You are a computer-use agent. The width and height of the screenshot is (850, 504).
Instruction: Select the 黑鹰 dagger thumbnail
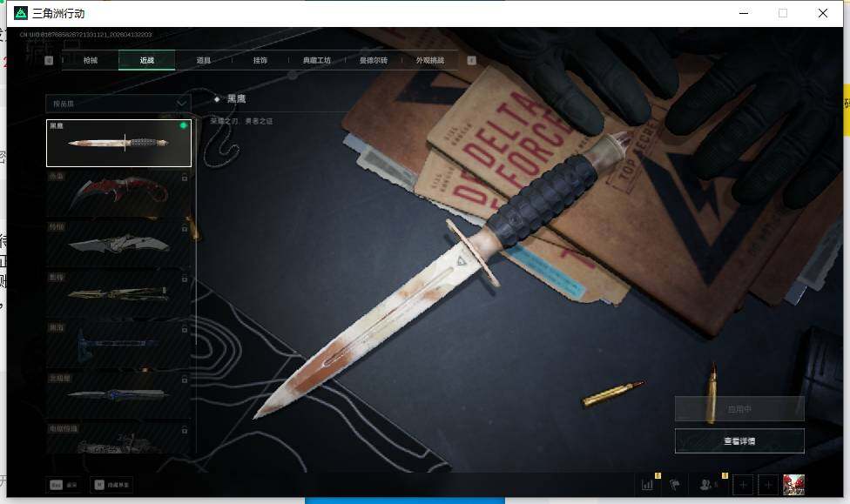(x=118, y=143)
